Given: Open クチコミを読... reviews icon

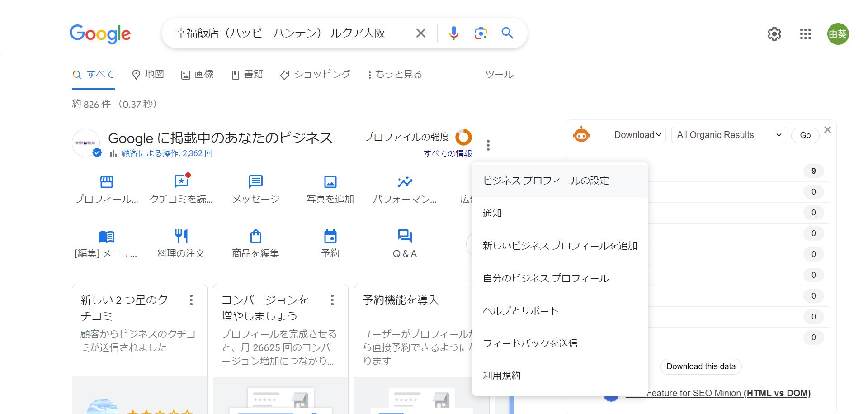Looking at the screenshot, I should point(181,181).
